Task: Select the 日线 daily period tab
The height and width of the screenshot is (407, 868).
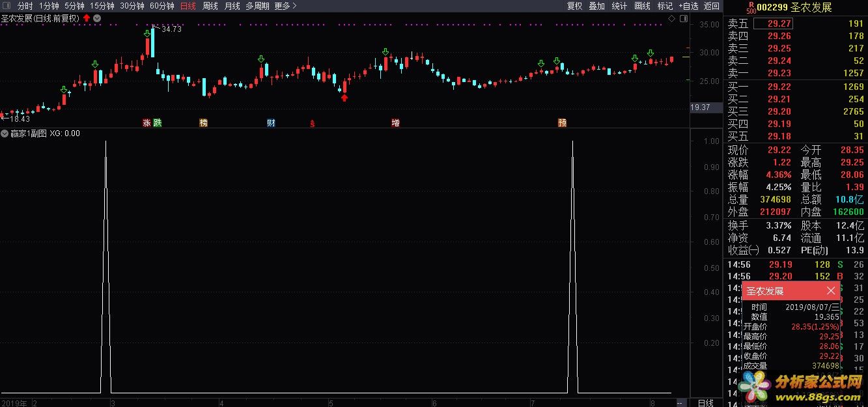Action: (x=188, y=6)
